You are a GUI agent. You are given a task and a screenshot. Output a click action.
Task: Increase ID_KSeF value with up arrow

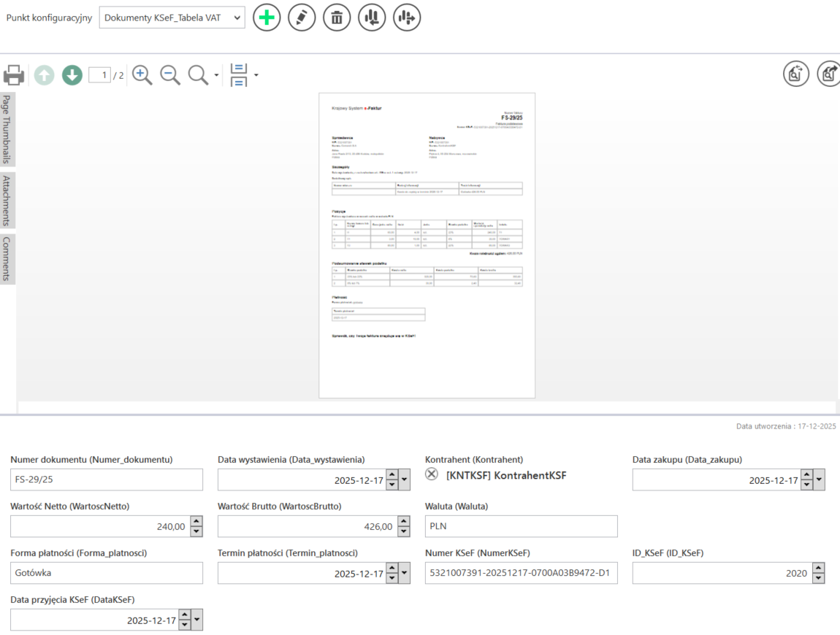click(x=818, y=568)
